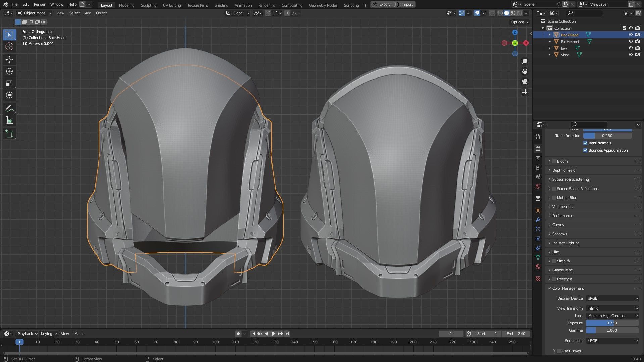Select the Measure tool

tap(9, 121)
